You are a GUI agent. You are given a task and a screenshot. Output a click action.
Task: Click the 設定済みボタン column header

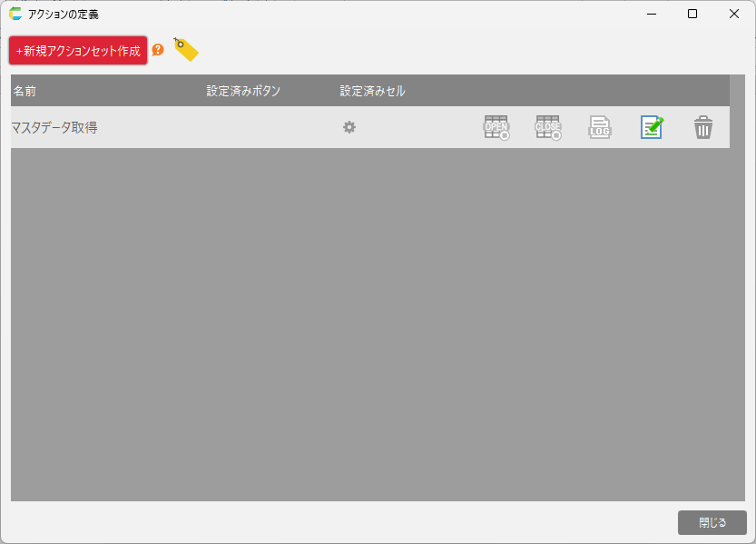pyautogui.click(x=243, y=91)
